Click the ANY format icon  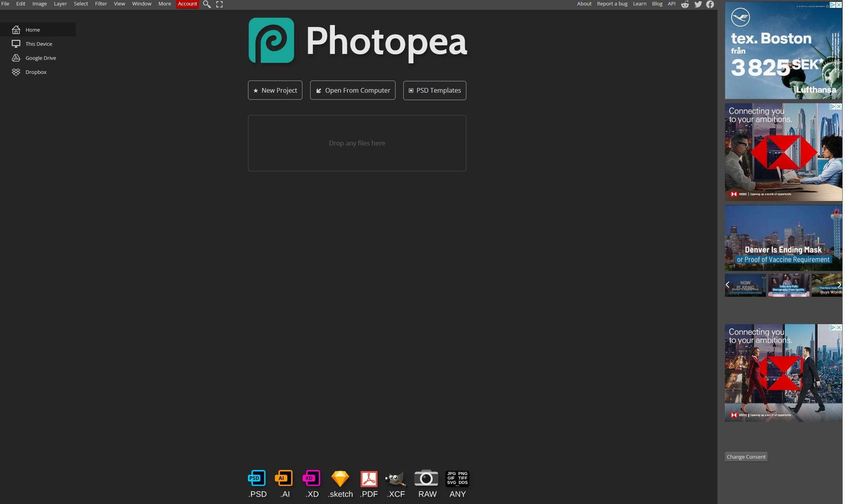pos(457,478)
